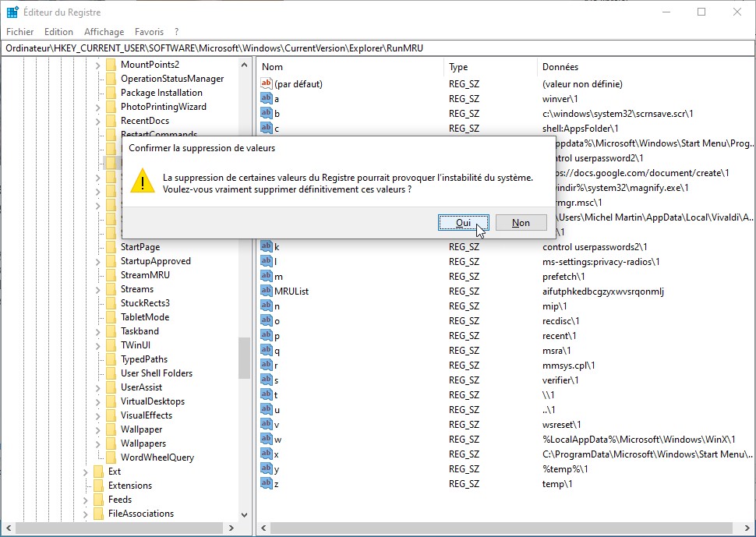The height and width of the screenshot is (537, 756).
Task: Click the (par défaut) value icon
Action: click(267, 83)
